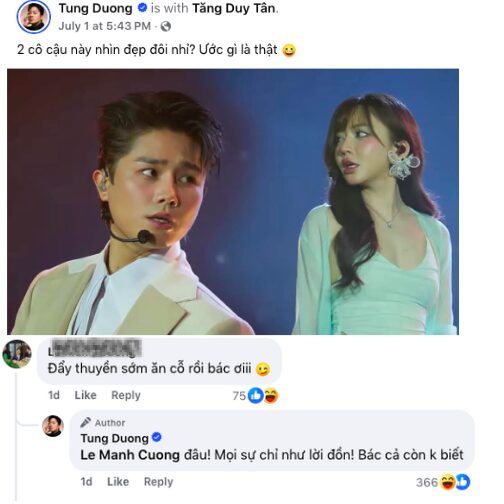Like Tung Duong's author reply
Image resolution: width=504 pixels, height=504 pixels.
(118, 482)
